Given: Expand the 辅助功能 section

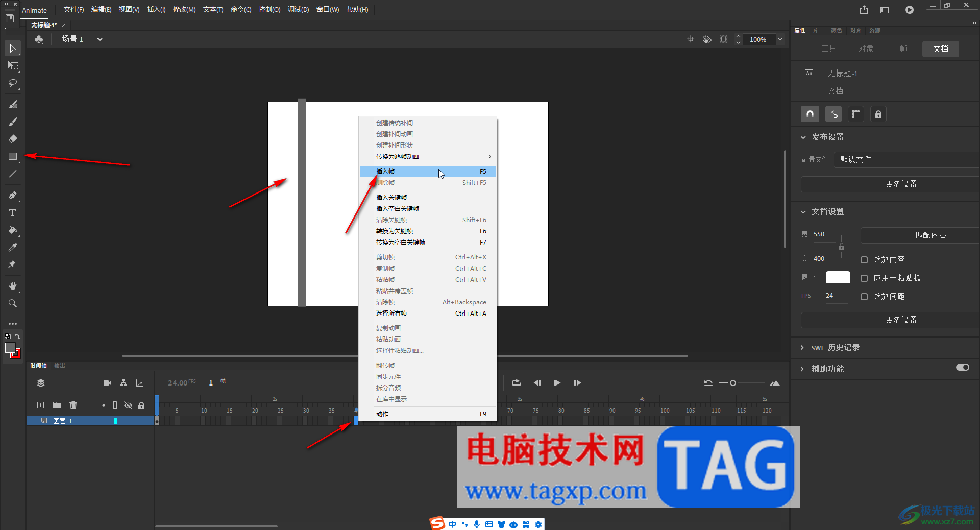Looking at the screenshot, I should 802,369.
